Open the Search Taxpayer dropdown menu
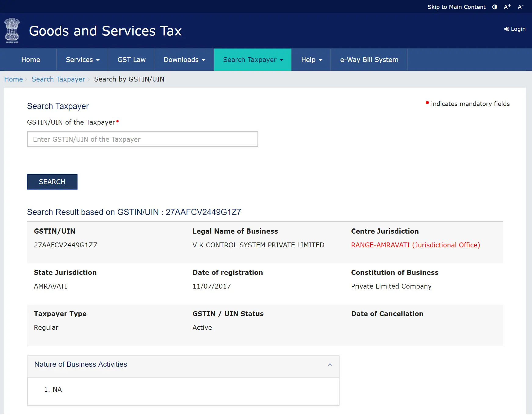 pyautogui.click(x=253, y=60)
